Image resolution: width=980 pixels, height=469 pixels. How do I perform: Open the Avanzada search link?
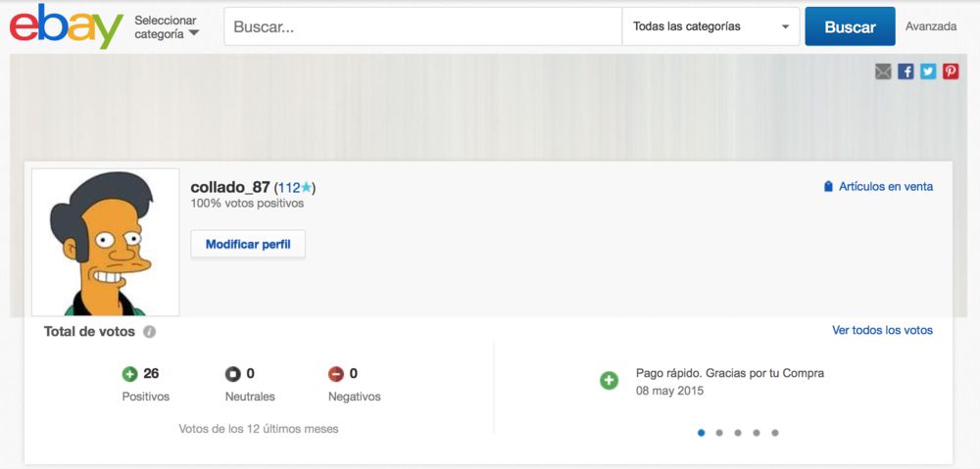pyautogui.click(x=930, y=26)
